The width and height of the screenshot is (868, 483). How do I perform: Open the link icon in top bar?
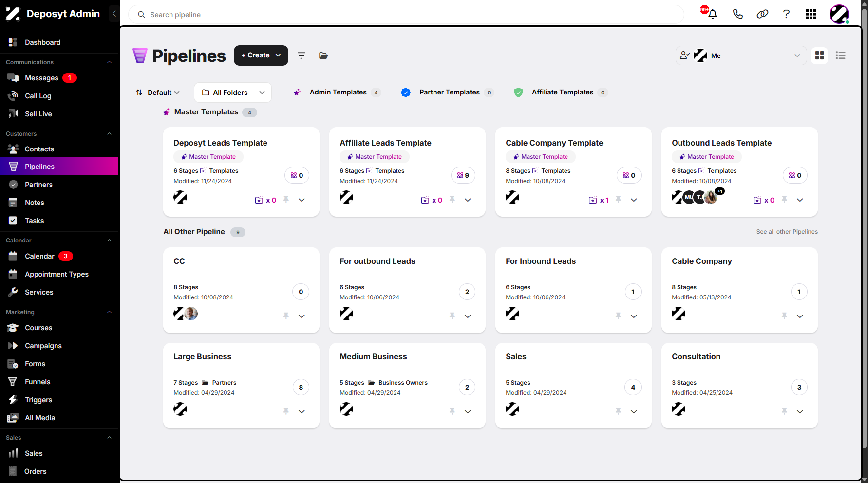pyautogui.click(x=762, y=14)
